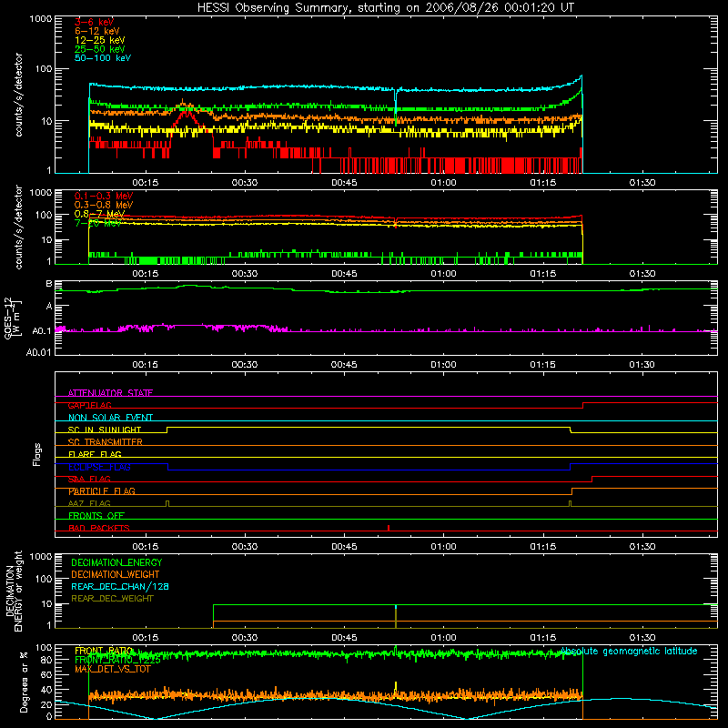Click the A0.01 tick label on GOES panel
728x728 pixels.
pos(39,352)
